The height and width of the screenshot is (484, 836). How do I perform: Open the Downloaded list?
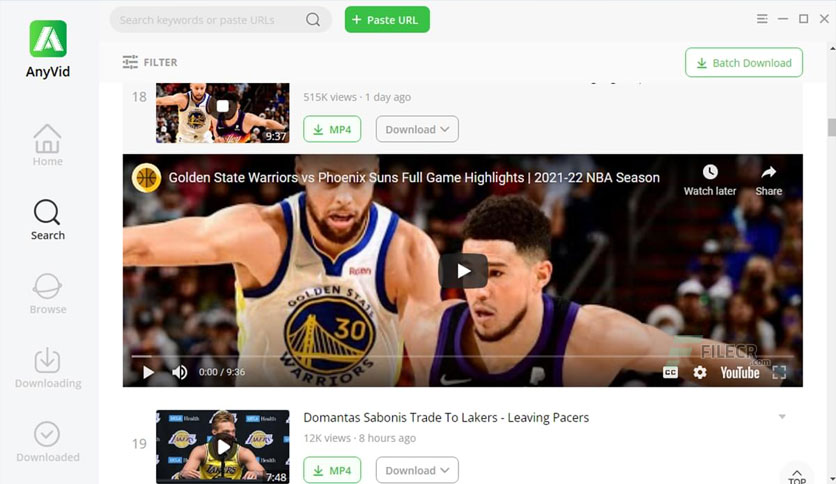pos(47,442)
